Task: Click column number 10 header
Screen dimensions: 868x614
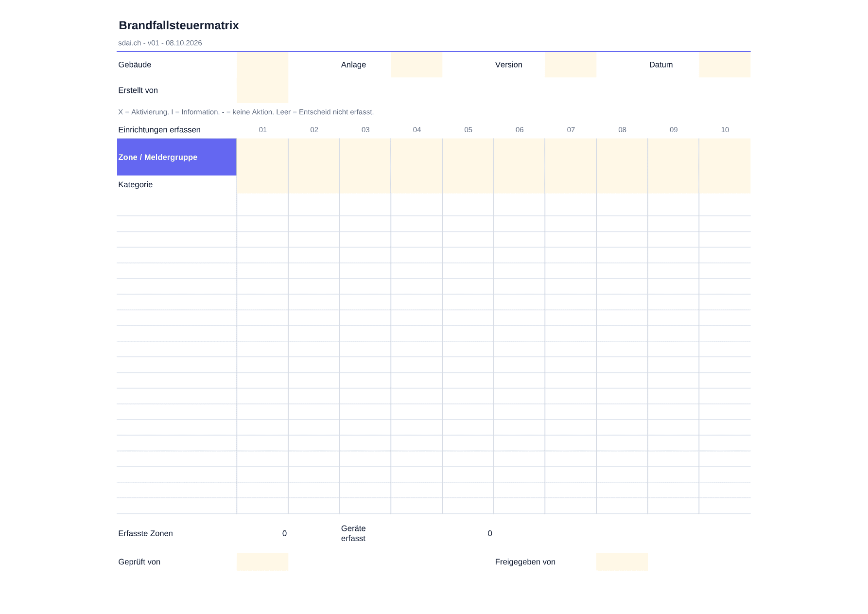Action: 725,130
